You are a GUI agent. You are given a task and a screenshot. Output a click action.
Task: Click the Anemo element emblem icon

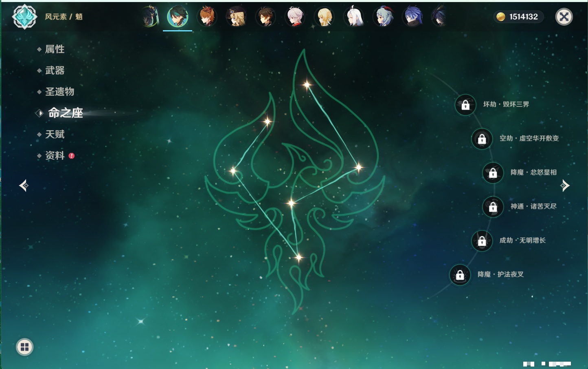pos(24,17)
